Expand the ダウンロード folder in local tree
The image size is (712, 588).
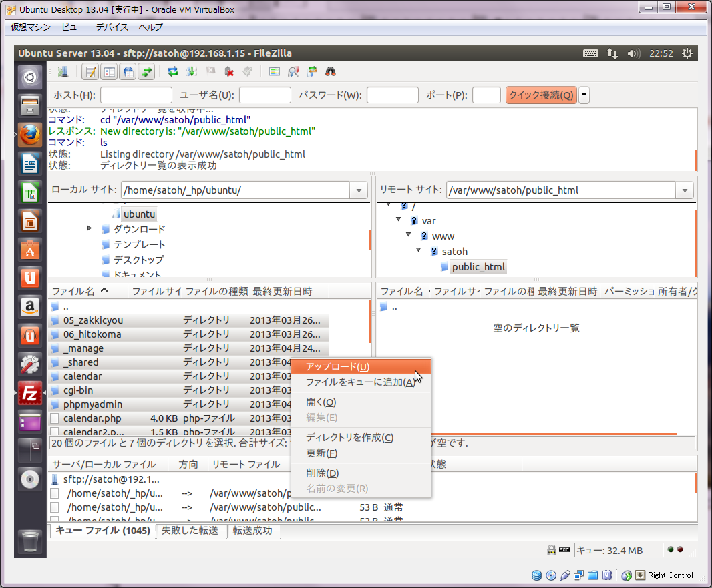click(x=90, y=228)
